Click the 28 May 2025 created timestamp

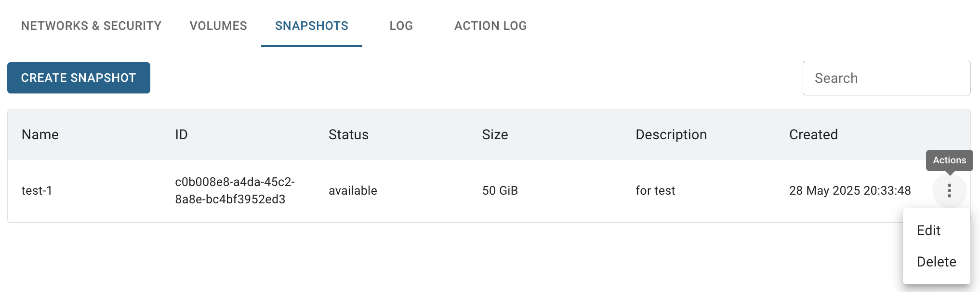(x=850, y=191)
